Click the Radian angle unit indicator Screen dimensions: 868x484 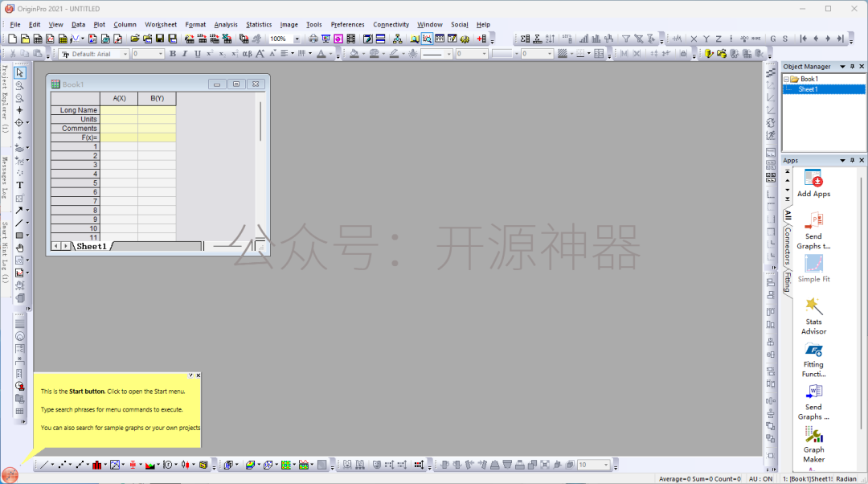tap(845, 479)
